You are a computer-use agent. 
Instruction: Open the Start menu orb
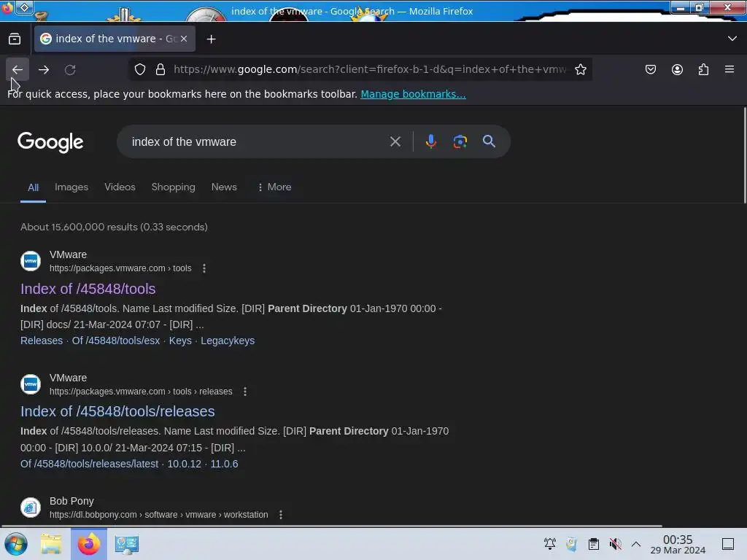coord(16,544)
